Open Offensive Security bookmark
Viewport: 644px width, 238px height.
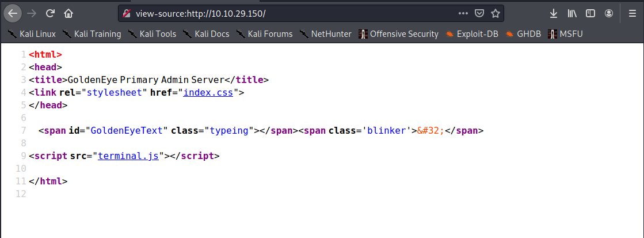[398, 34]
